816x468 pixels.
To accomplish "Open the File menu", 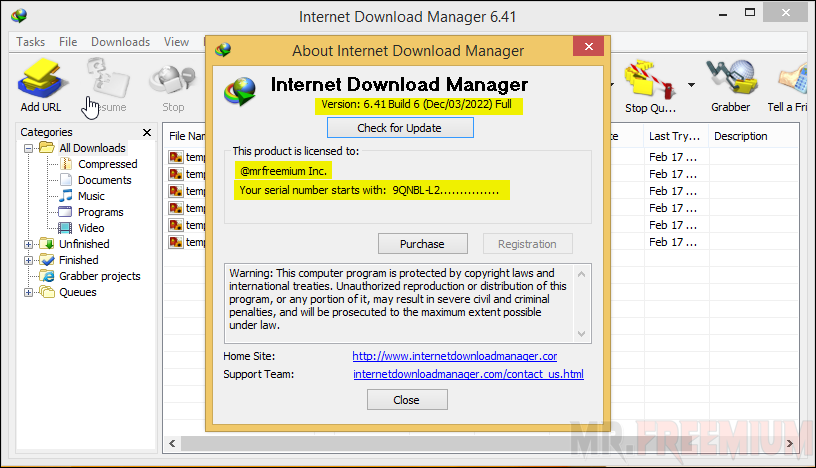I will [68, 42].
